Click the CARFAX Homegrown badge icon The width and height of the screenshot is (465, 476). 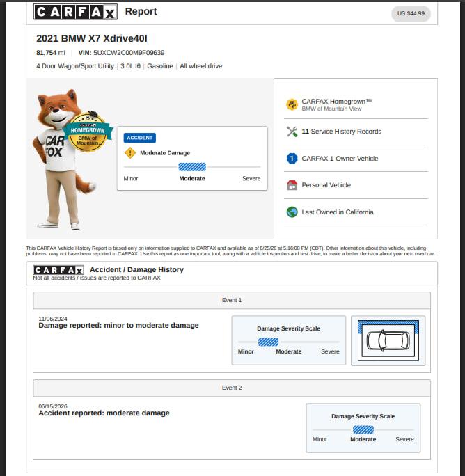[x=292, y=104]
